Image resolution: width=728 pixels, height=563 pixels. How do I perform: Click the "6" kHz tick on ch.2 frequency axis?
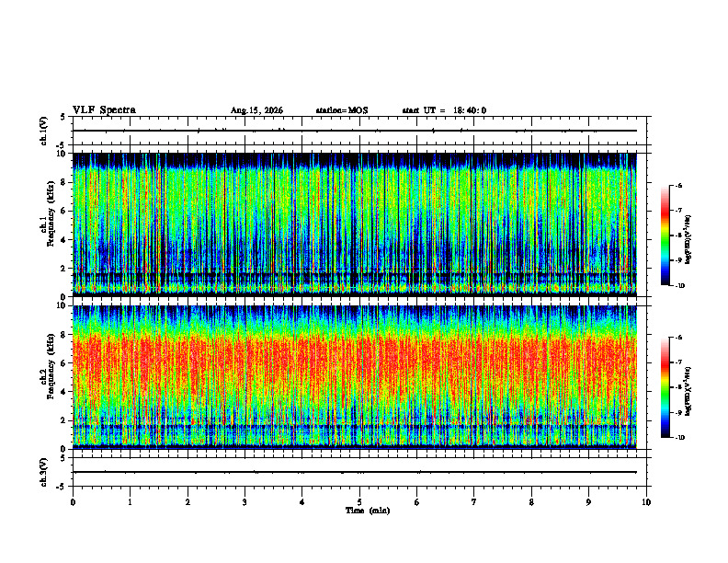(64, 363)
